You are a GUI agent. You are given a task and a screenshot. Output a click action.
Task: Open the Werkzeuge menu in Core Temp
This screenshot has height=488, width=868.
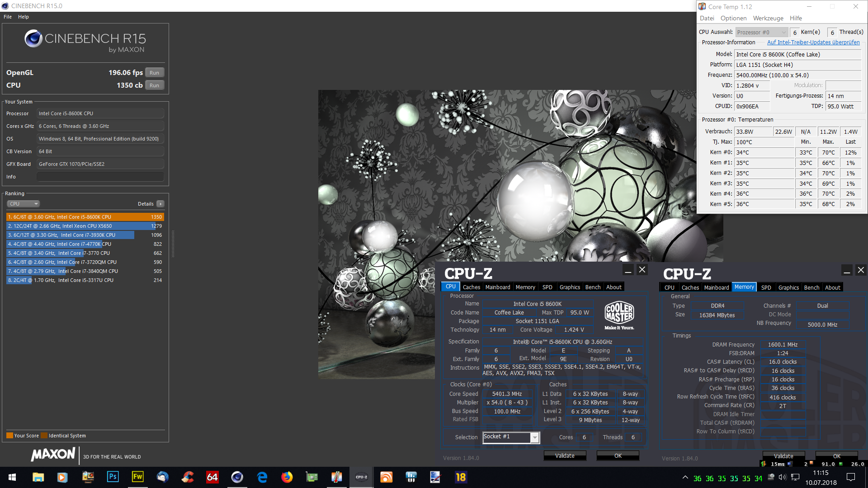pos(768,18)
